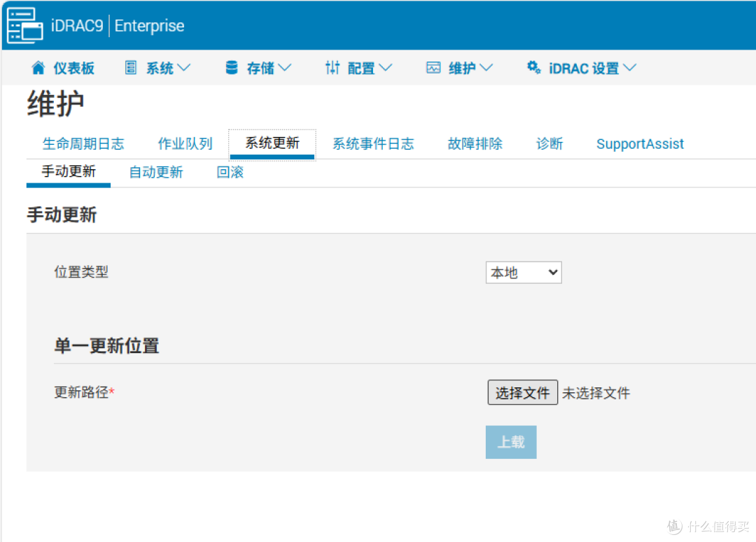Open the 故障排除 tab
The height and width of the screenshot is (542, 756).
point(475,143)
